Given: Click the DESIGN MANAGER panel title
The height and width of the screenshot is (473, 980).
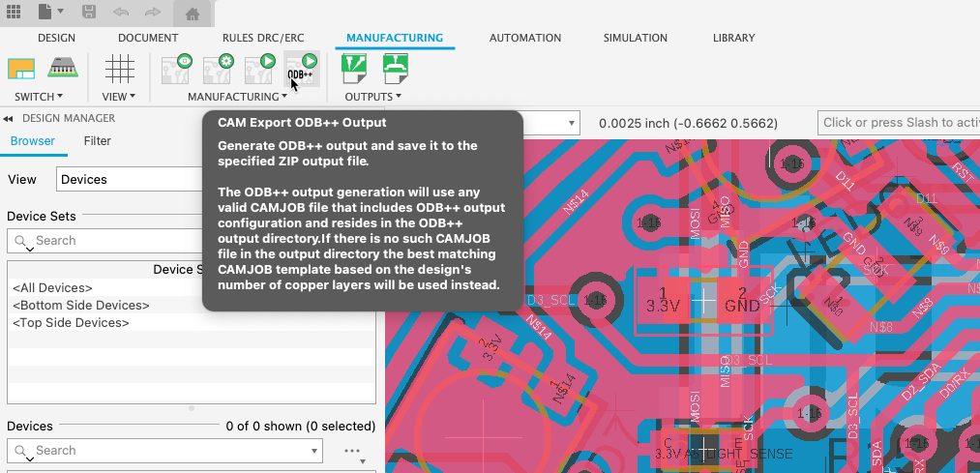Looking at the screenshot, I should [x=69, y=118].
